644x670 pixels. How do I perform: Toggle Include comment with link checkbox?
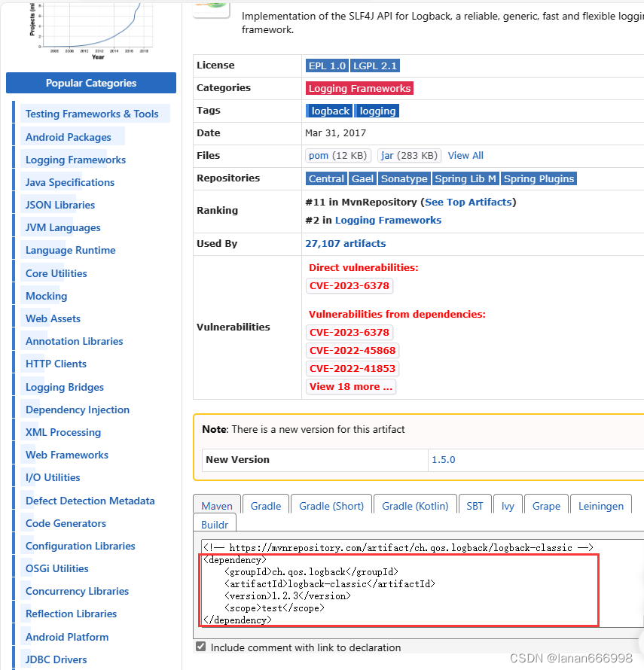click(200, 647)
